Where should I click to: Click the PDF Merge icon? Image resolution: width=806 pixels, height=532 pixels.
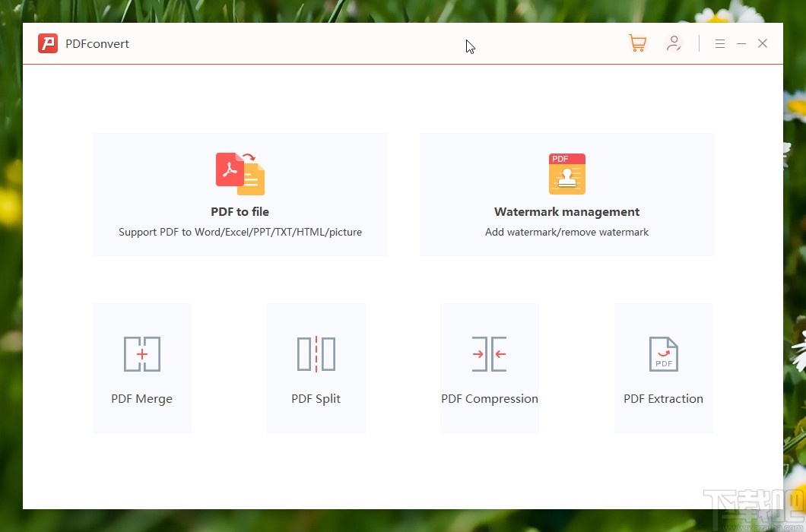coord(142,354)
